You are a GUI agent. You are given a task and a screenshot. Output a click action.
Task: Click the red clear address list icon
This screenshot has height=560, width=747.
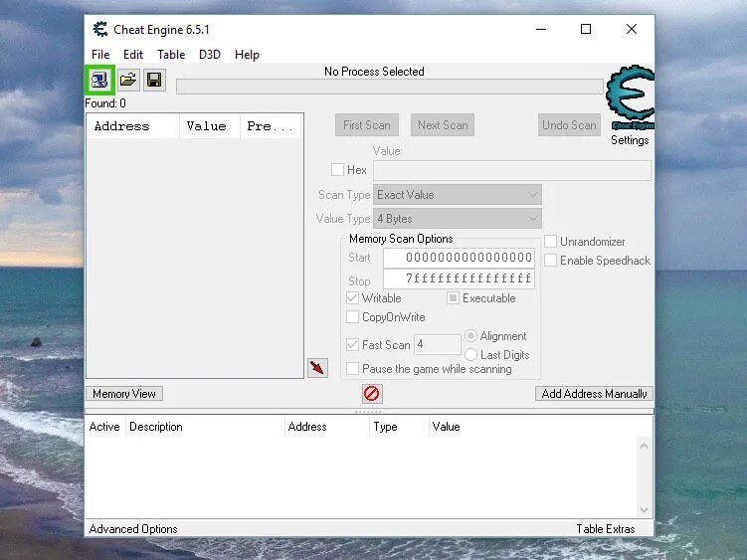coord(372,394)
